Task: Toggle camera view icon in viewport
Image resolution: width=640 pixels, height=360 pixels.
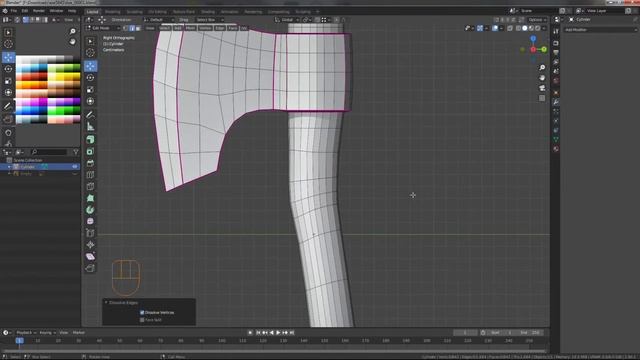Action: [x=542, y=88]
